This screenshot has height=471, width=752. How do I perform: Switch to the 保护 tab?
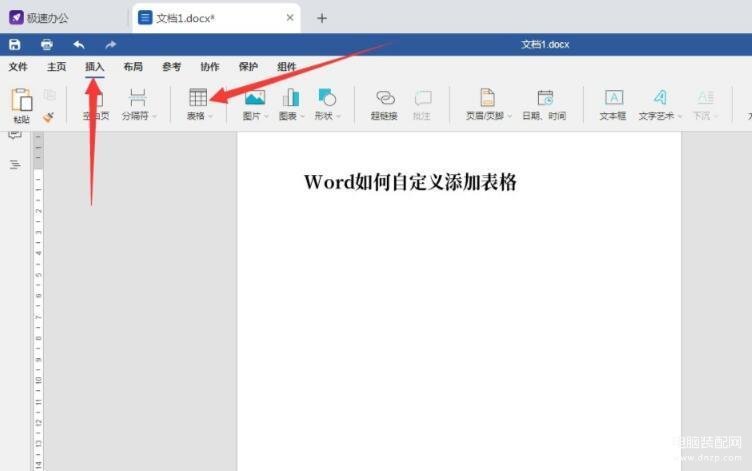(x=248, y=67)
